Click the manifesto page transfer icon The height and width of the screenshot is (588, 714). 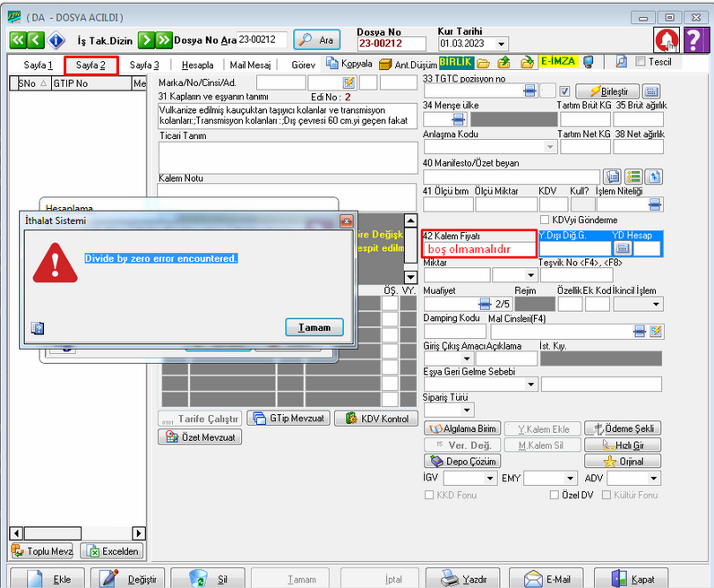point(654,177)
